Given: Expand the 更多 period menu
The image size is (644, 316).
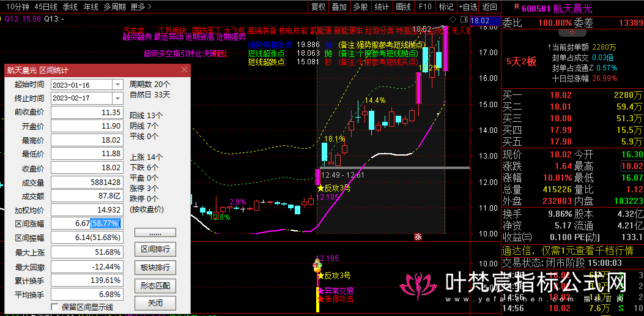Looking at the screenshot, I should pos(141,7).
